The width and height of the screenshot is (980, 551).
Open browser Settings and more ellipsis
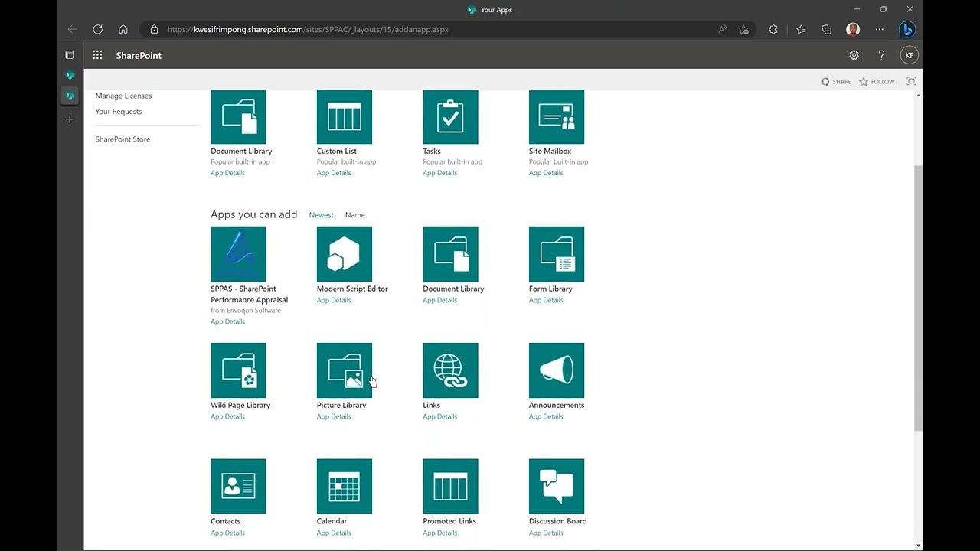coord(879,29)
